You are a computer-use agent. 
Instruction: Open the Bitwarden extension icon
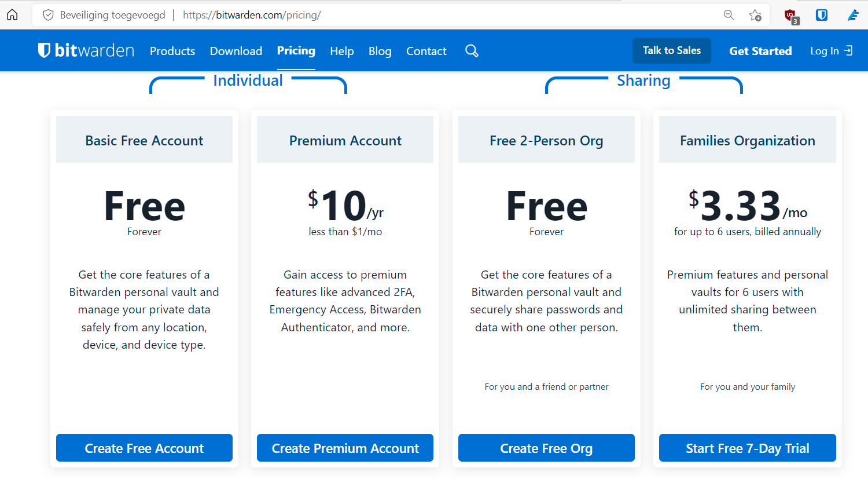point(822,15)
